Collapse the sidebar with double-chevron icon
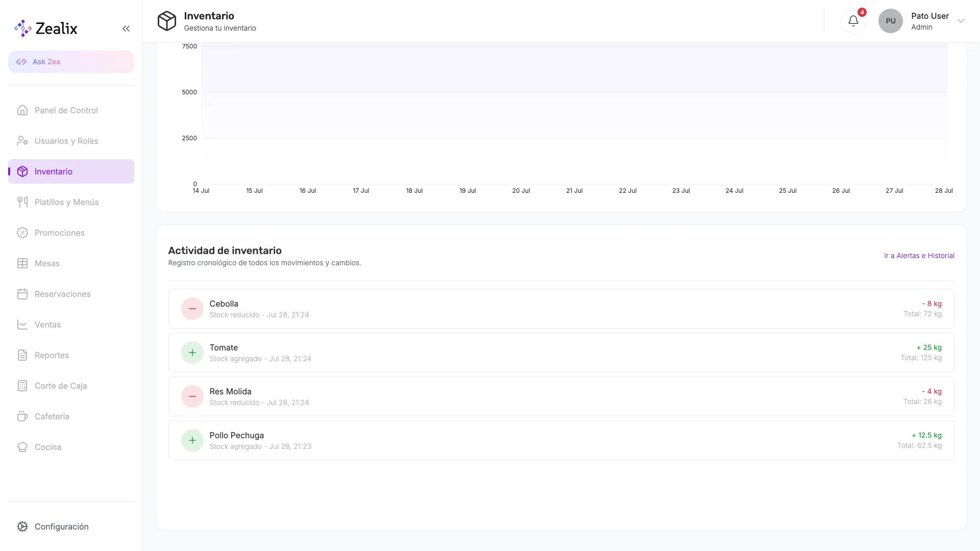This screenshot has width=980, height=551. (126, 29)
